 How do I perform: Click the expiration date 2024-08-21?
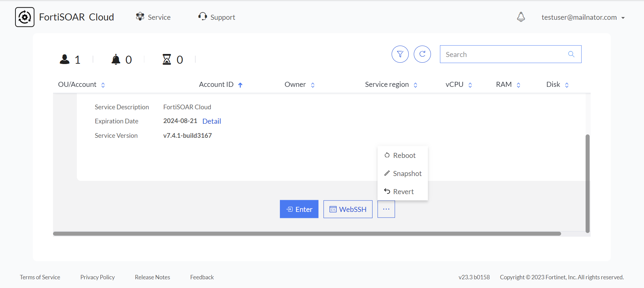(180, 121)
